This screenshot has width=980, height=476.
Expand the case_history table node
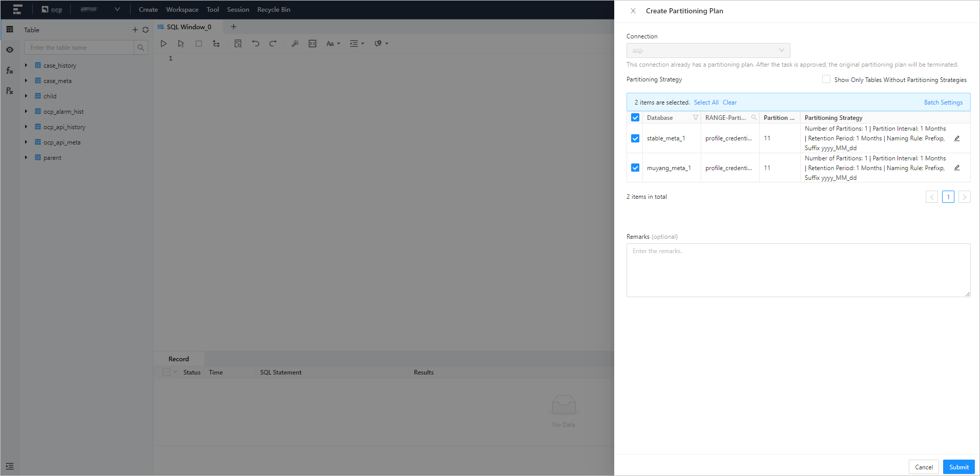(26, 65)
